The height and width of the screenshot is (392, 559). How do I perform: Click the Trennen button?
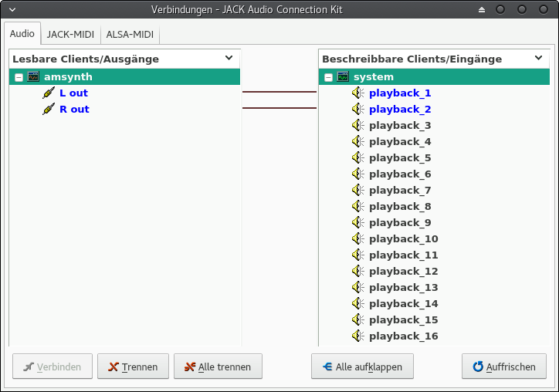[133, 367]
